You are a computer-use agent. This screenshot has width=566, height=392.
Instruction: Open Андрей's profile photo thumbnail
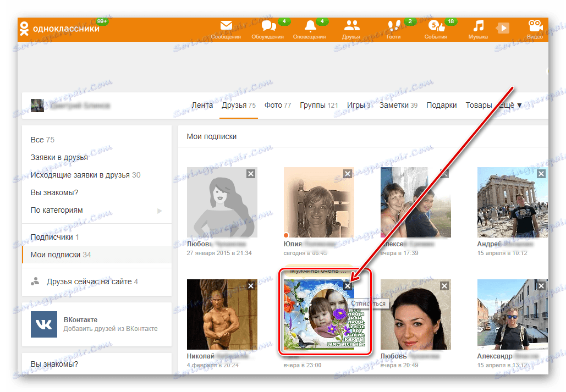(512, 203)
